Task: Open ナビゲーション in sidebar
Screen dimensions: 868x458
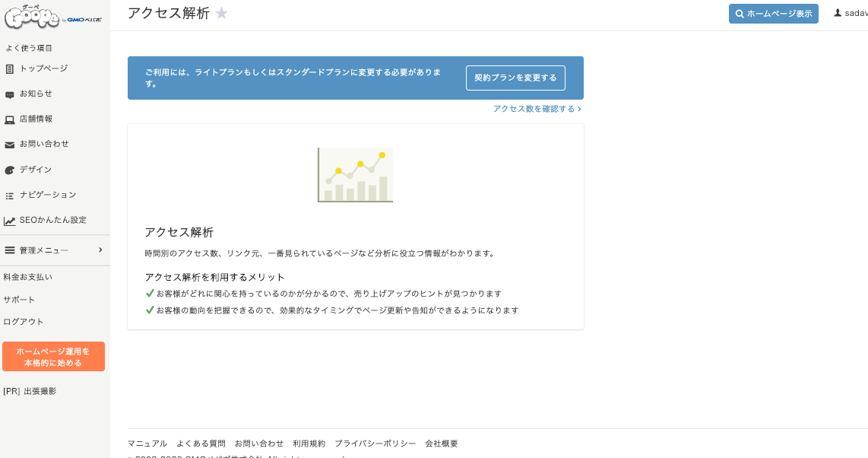Action: point(48,195)
